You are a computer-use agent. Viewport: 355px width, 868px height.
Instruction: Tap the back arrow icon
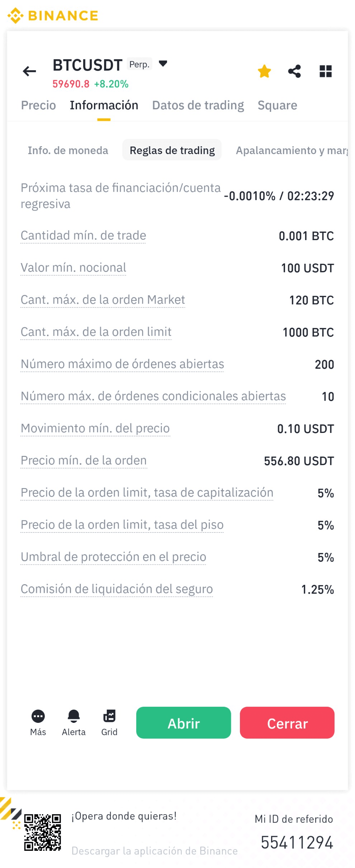(29, 71)
